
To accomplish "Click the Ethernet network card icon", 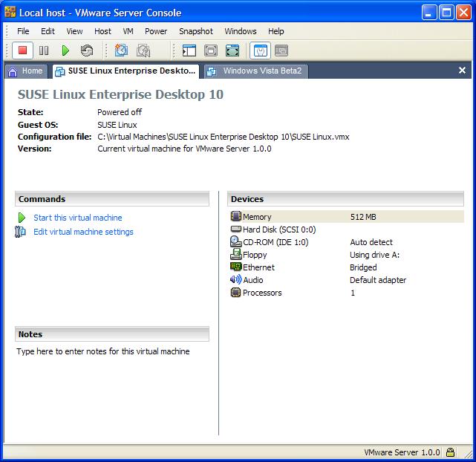I will 236,267.
